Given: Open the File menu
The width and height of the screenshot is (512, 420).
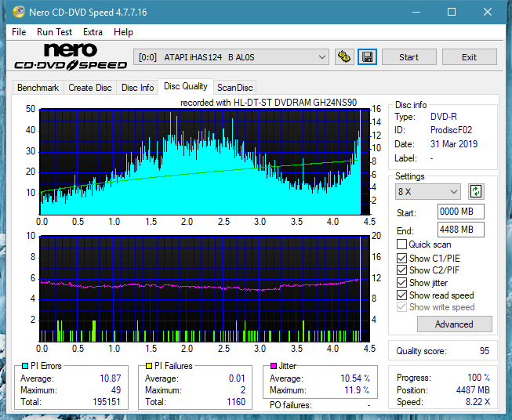Looking at the screenshot, I should tap(19, 32).
